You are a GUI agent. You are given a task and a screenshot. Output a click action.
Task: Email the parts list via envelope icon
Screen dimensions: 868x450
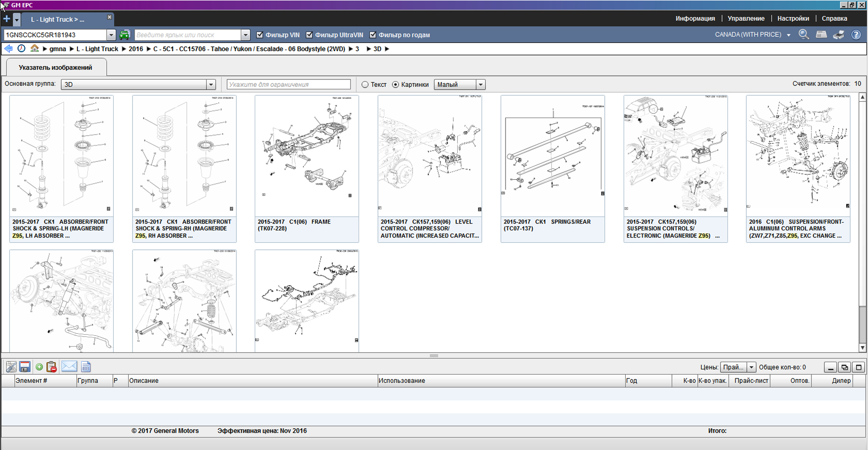pos(69,367)
